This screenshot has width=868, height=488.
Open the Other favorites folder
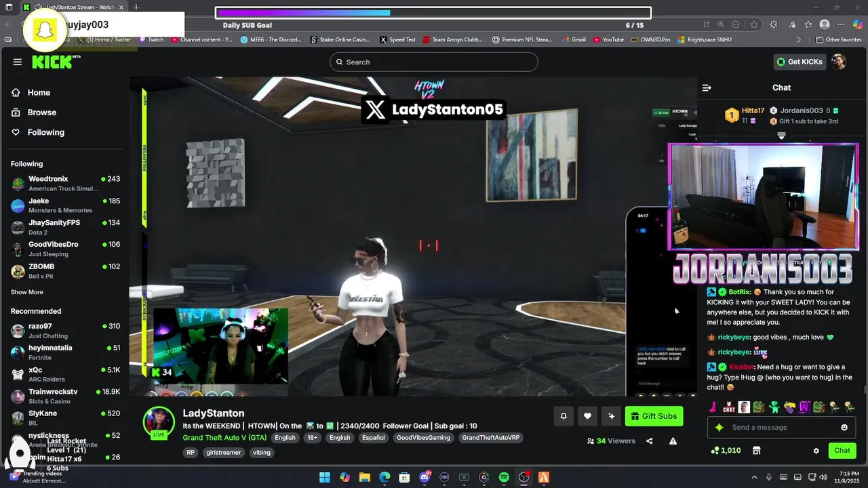pos(838,40)
